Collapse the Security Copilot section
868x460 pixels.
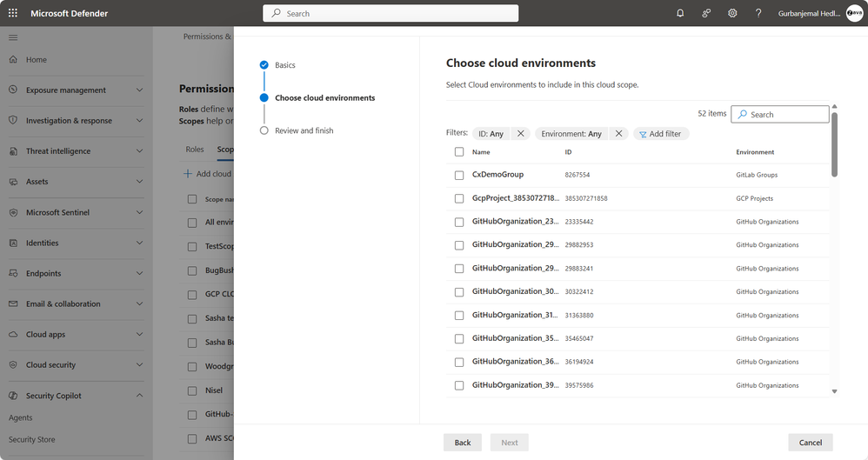[x=139, y=396]
